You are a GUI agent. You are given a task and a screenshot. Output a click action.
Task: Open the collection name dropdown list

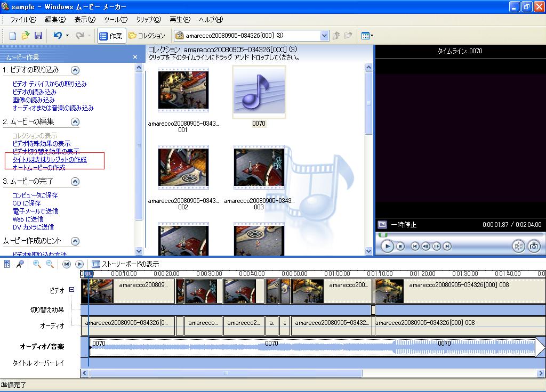pyautogui.click(x=324, y=36)
